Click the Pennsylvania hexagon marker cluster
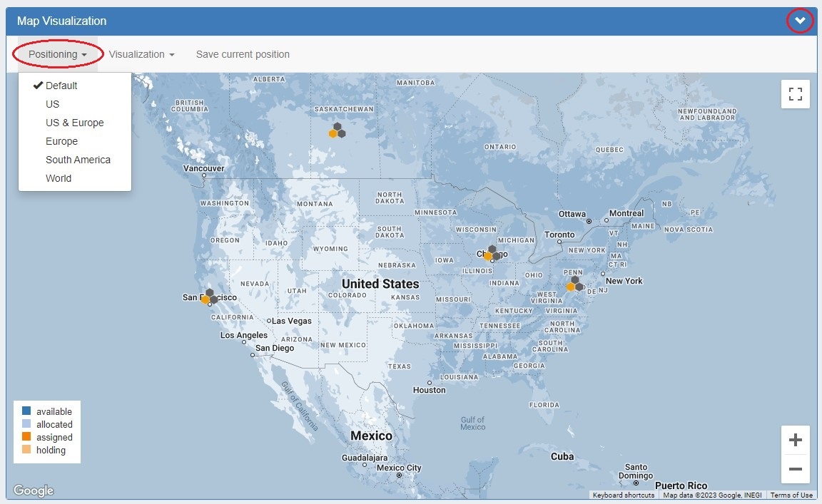This screenshot has height=504, width=822. pyautogui.click(x=574, y=284)
